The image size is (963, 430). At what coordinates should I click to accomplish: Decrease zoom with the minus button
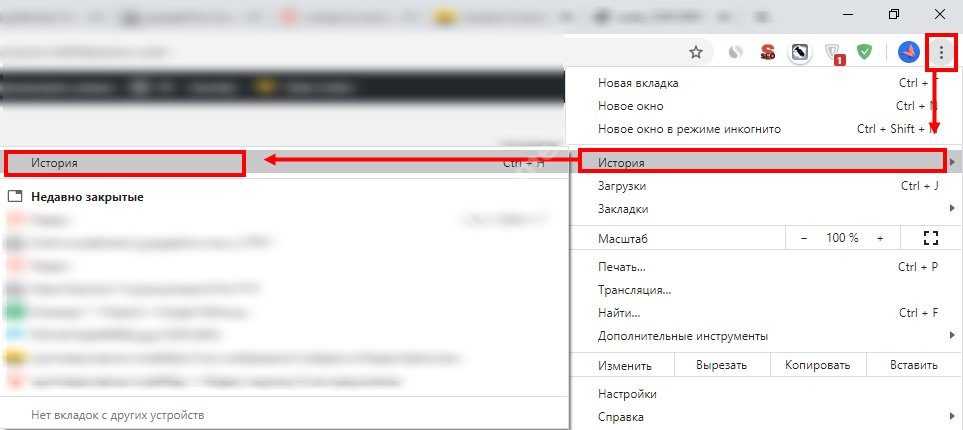[x=804, y=238]
